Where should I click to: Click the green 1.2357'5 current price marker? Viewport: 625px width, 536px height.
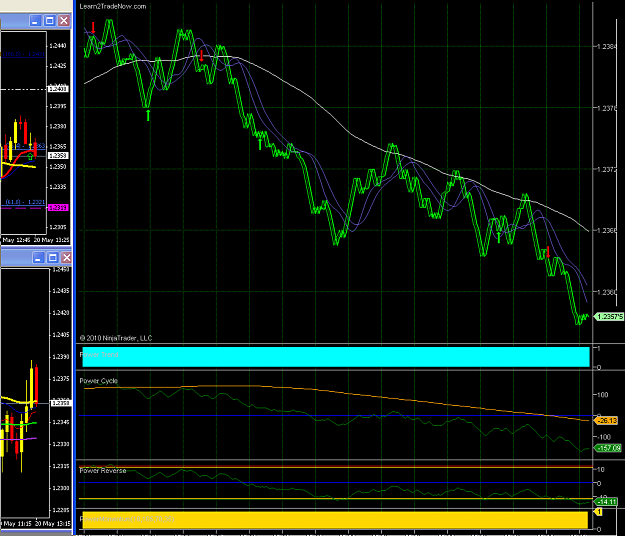(609, 317)
